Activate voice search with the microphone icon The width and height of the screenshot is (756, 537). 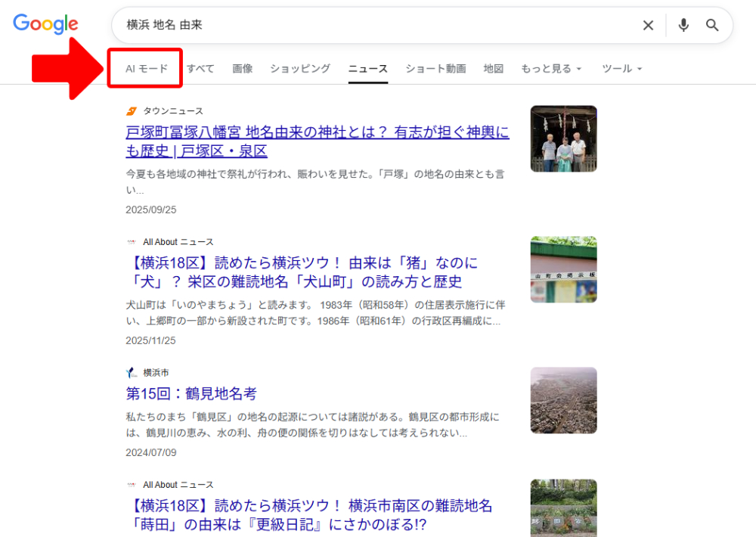[x=683, y=25]
